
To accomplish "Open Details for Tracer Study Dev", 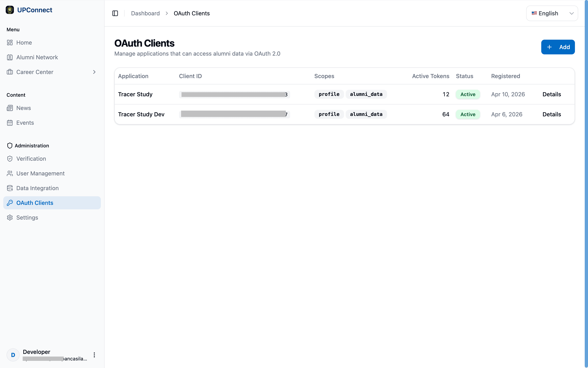I will 551,114.
